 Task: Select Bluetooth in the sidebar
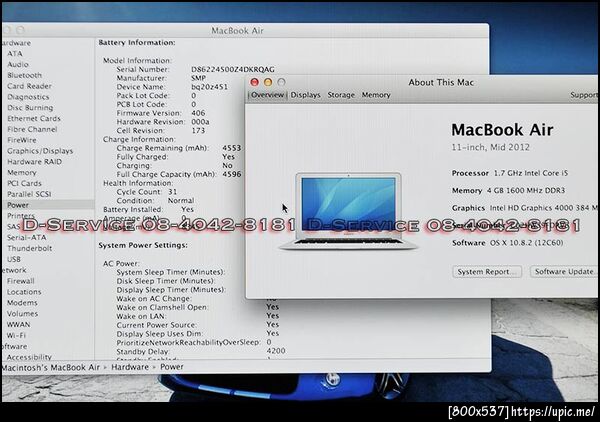coord(24,75)
